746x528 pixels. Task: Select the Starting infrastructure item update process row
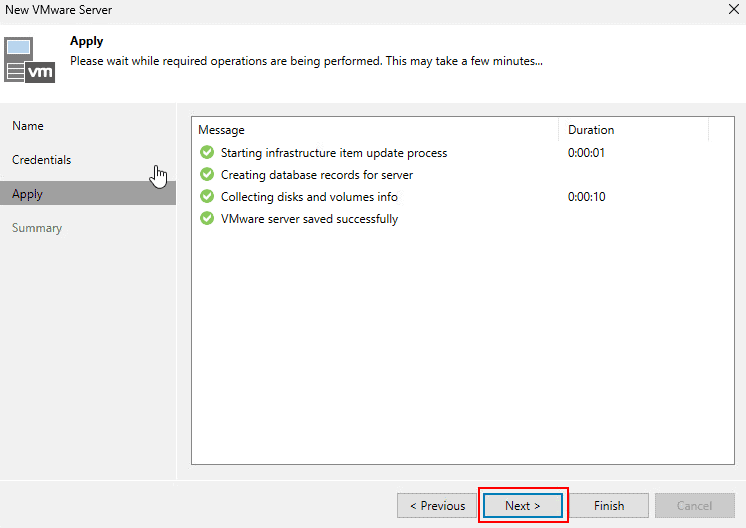(334, 153)
